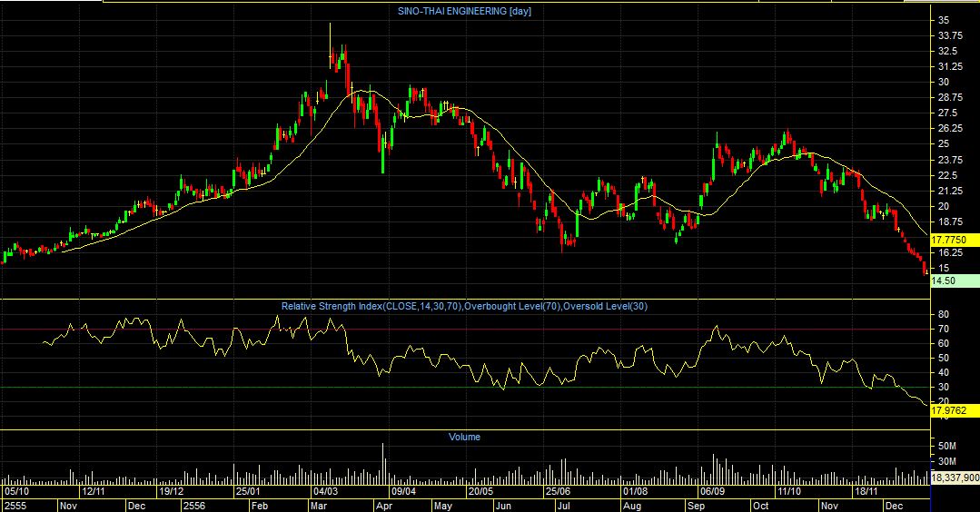Select the 70 label on RSI axis

(943, 329)
